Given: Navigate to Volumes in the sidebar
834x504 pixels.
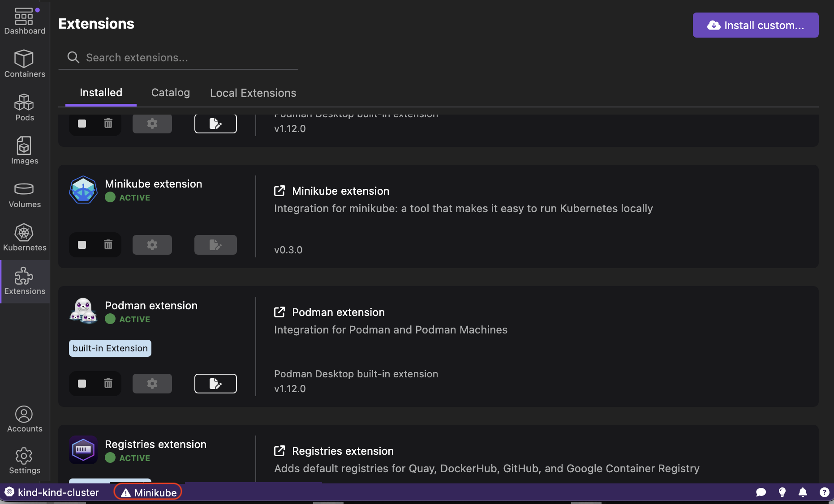Looking at the screenshot, I should point(25,194).
